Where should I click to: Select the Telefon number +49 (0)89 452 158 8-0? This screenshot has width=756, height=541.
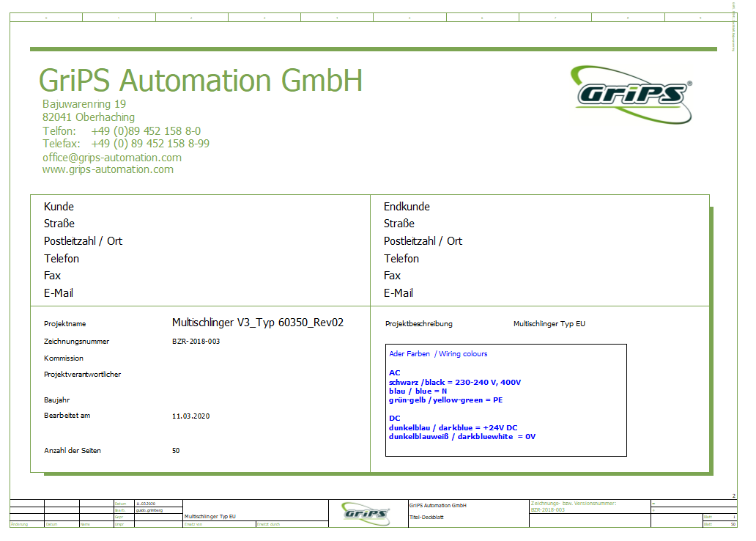(146, 131)
